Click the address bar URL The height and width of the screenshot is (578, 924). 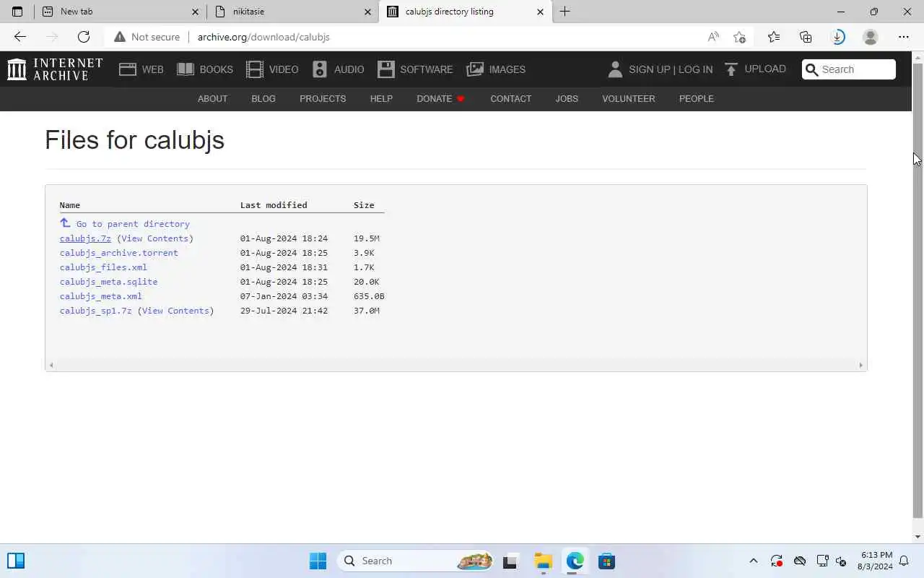click(263, 37)
